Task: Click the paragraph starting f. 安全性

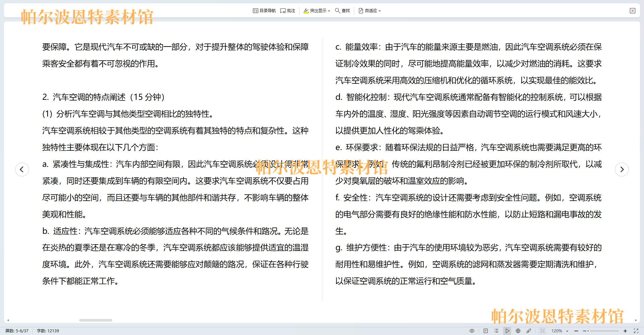Action: (x=469, y=214)
